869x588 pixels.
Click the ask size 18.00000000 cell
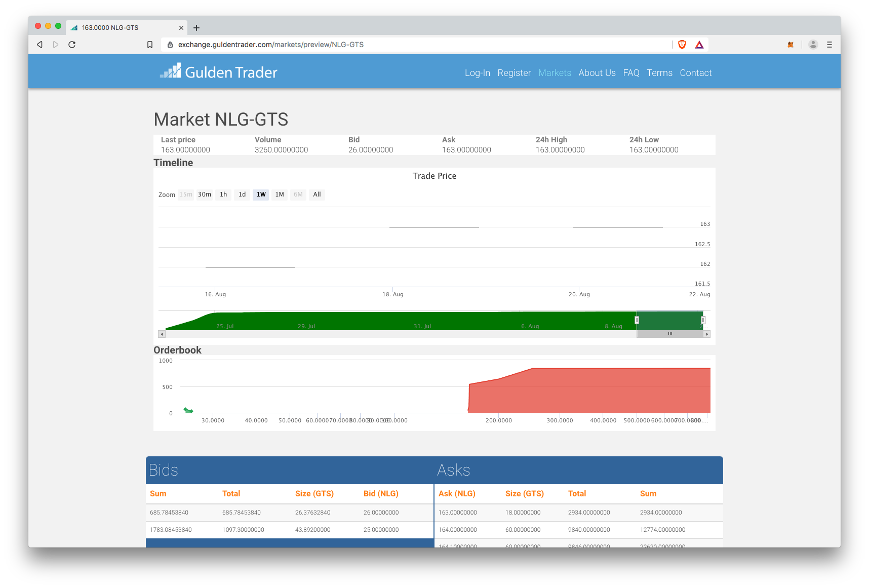click(x=523, y=513)
